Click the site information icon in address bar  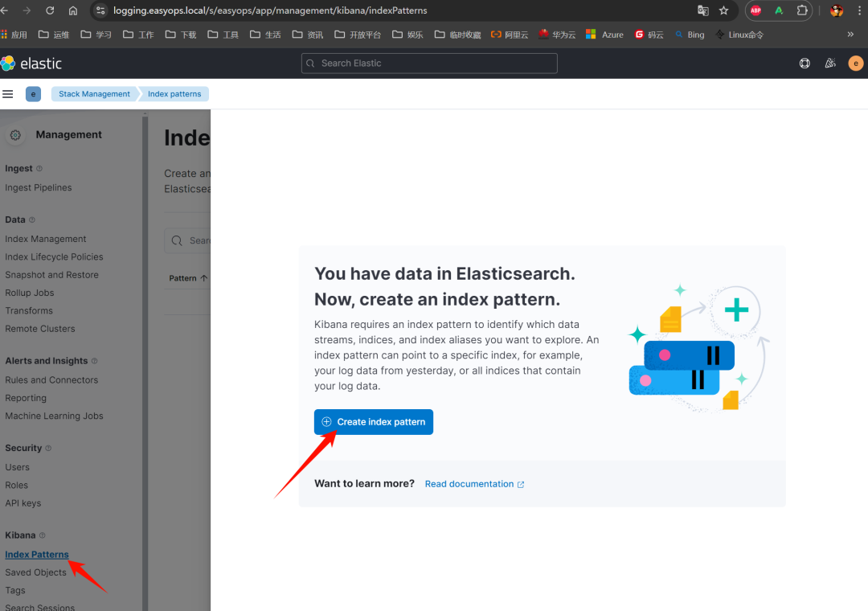point(100,10)
